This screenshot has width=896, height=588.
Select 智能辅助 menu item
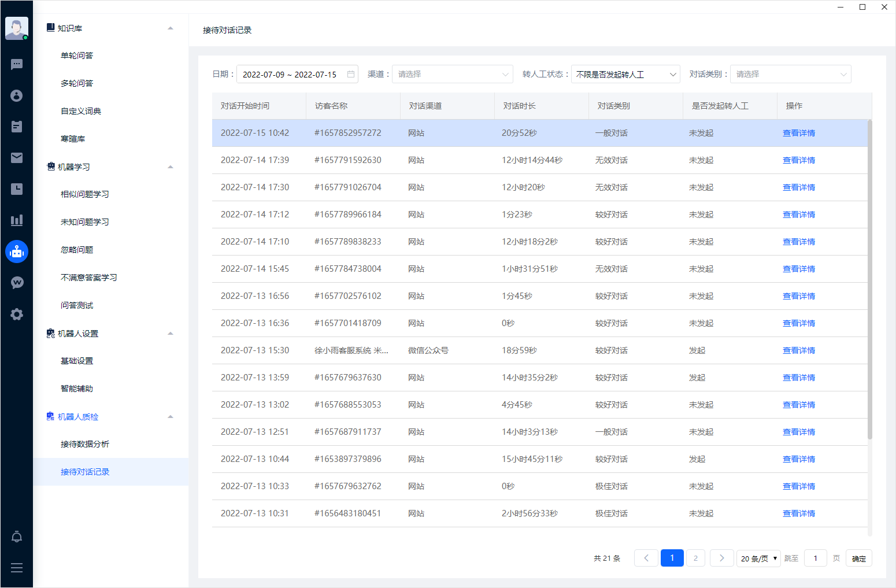pyautogui.click(x=77, y=389)
